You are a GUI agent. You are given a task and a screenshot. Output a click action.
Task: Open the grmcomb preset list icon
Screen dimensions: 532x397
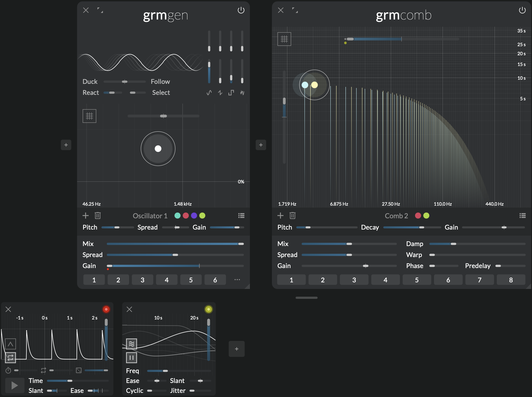pyautogui.click(x=522, y=216)
